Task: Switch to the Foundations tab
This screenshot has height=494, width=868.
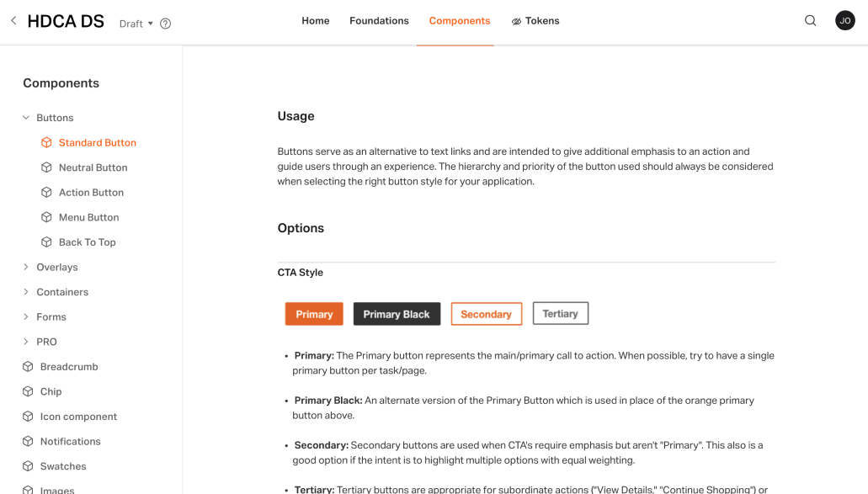Action: coord(379,21)
